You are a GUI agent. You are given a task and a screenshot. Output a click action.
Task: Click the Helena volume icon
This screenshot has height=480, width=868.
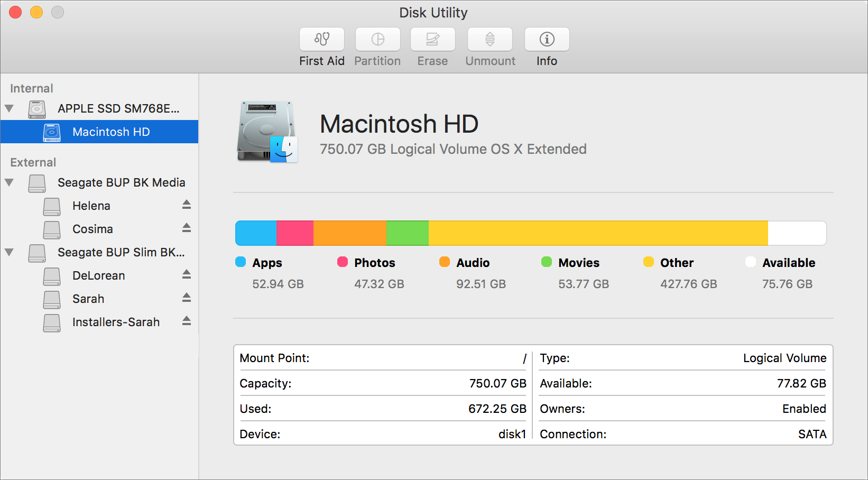tap(52, 206)
